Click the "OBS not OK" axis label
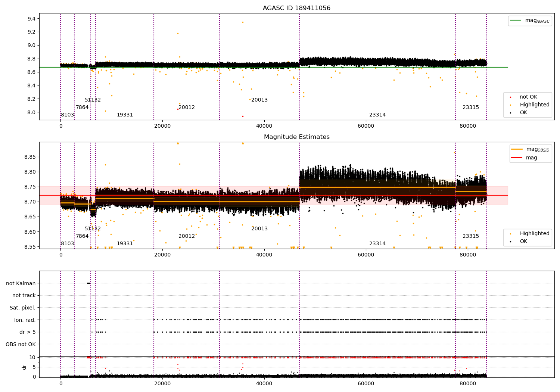Viewport: 560px width, 392px height. pos(21,345)
